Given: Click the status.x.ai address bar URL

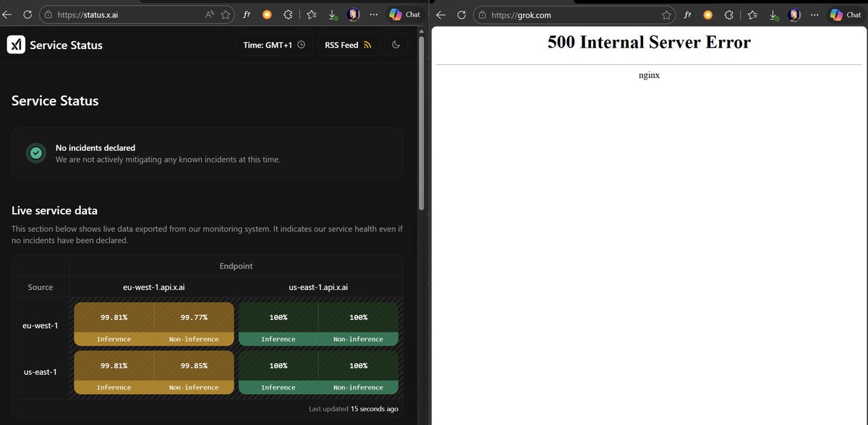Looking at the screenshot, I should (x=88, y=14).
